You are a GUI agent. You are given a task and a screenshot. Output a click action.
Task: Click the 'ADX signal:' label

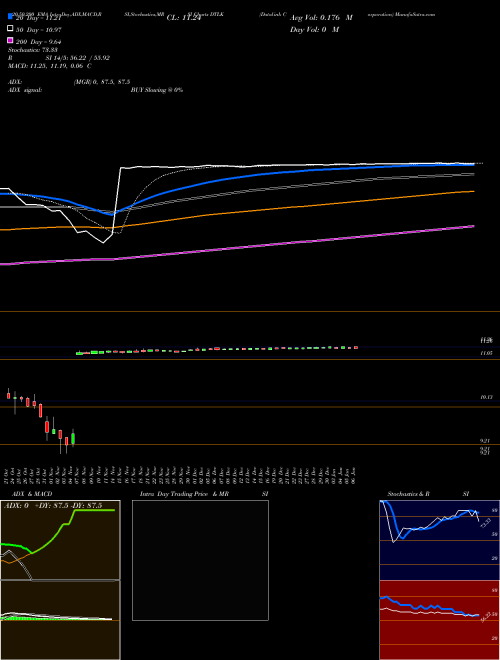pos(25,90)
